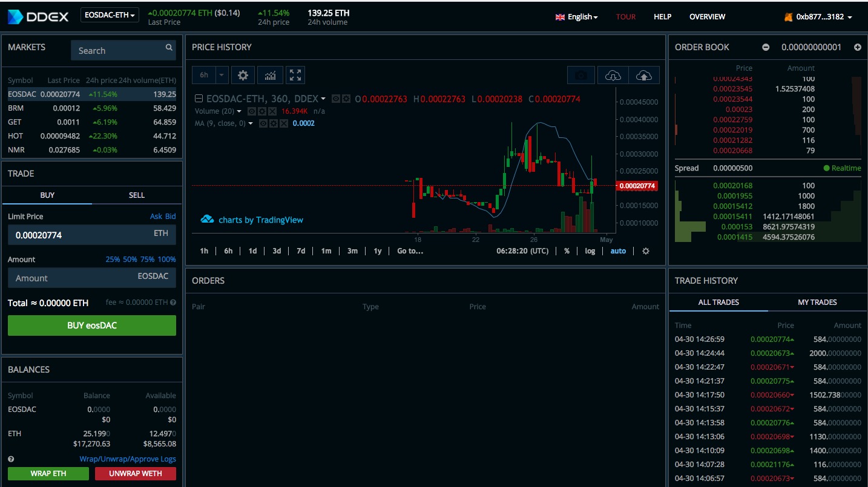
Task: Set limit price to Bid
Action: (x=171, y=217)
